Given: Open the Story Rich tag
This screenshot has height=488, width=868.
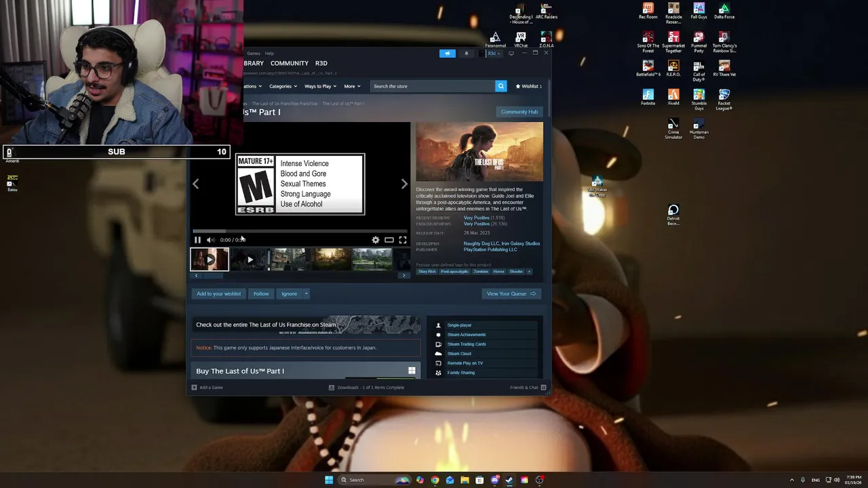Looking at the screenshot, I should coord(427,271).
